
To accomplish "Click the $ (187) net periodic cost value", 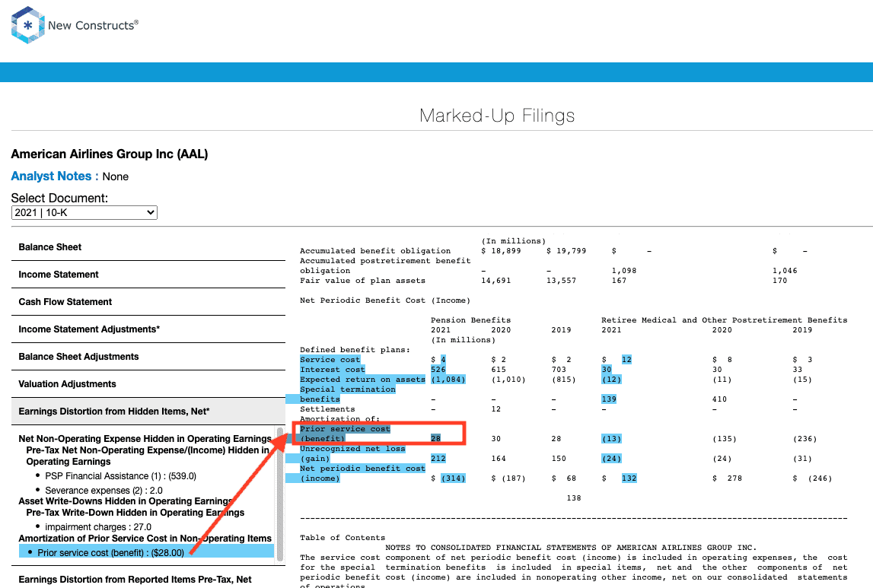I will (x=508, y=478).
